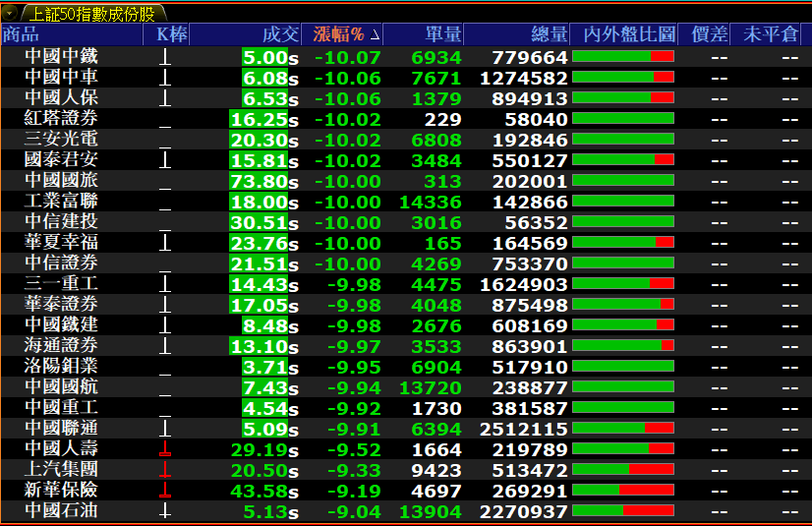This screenshot has height=526, width=812.
Task: Open red K-bar icon for 中國人壽
Action: tap(165, 449)
